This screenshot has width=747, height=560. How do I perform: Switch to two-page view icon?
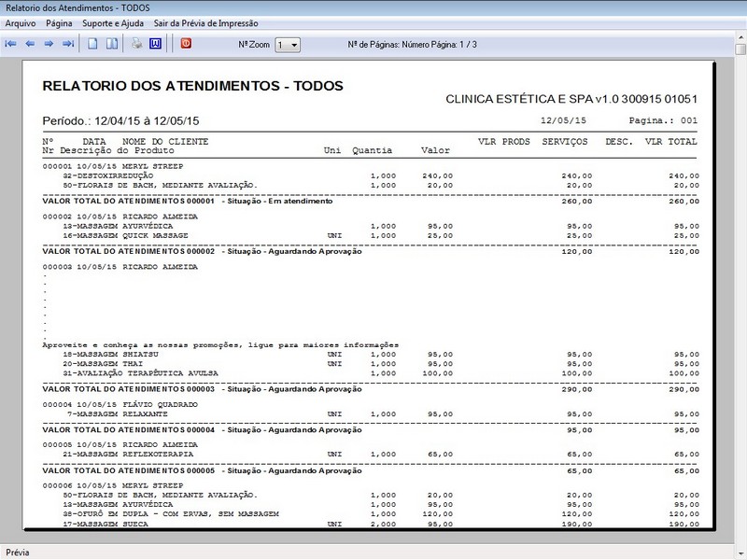click(111, 44)
